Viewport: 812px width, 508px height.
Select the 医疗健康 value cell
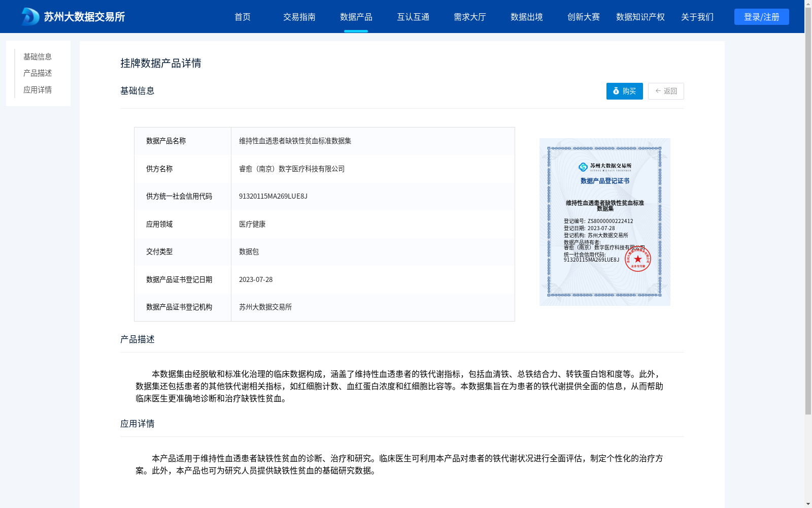click(373, 224)
